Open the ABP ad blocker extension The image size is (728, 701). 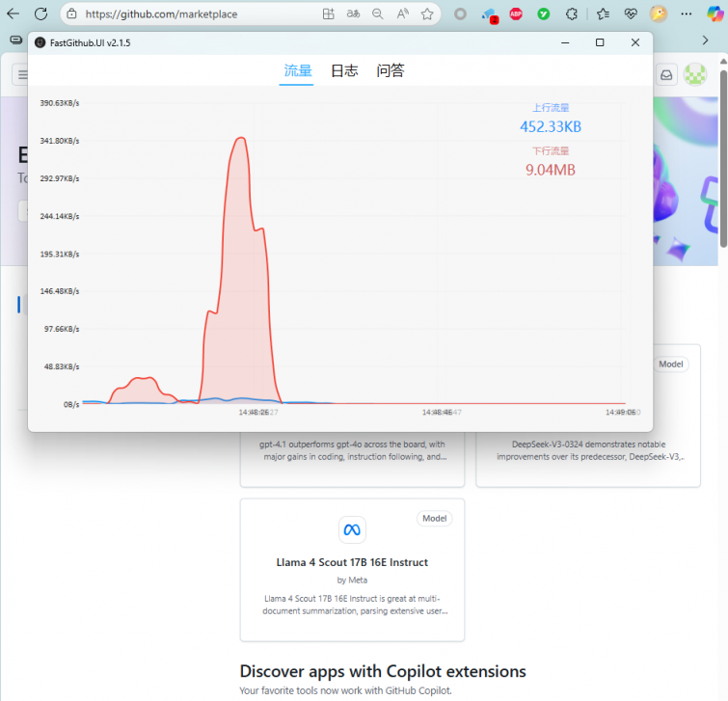(516, 14)
